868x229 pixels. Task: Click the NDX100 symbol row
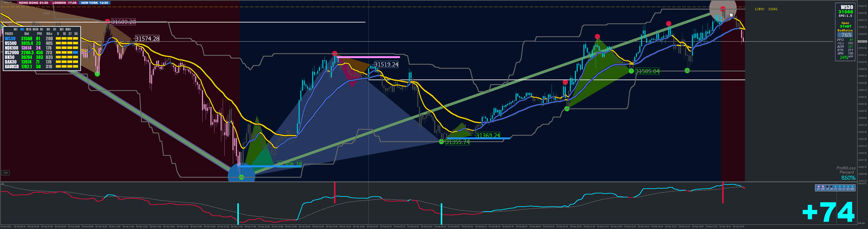tap(11, 48)
